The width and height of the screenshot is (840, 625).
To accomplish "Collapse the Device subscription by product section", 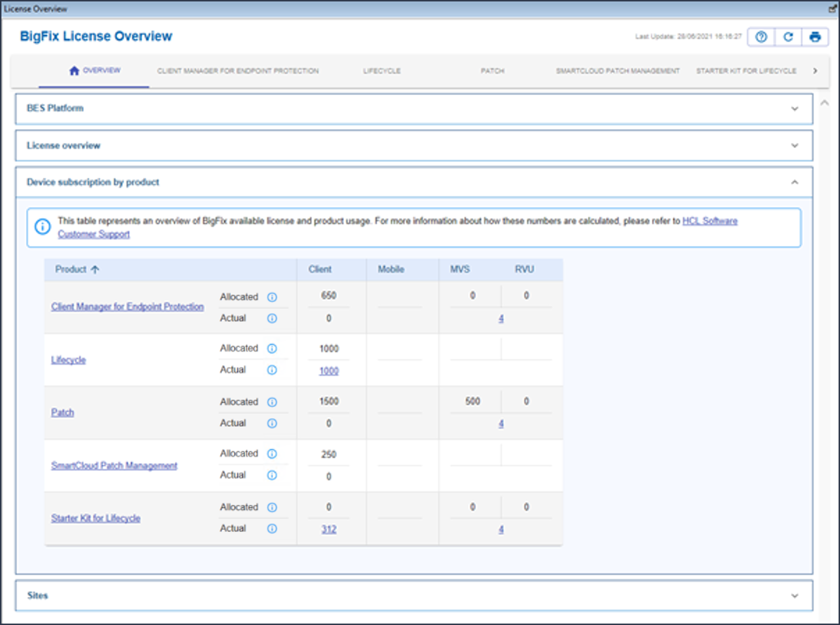I will click(x=795, y=182).
